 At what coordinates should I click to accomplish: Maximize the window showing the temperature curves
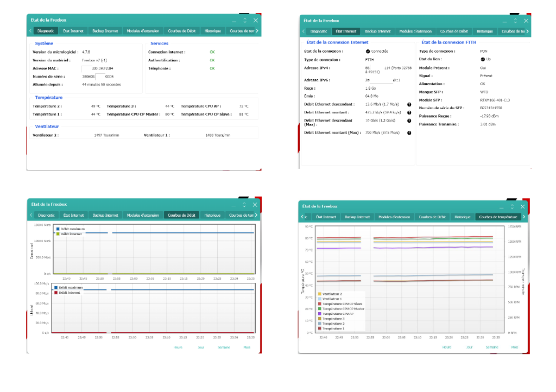(511, 206)
